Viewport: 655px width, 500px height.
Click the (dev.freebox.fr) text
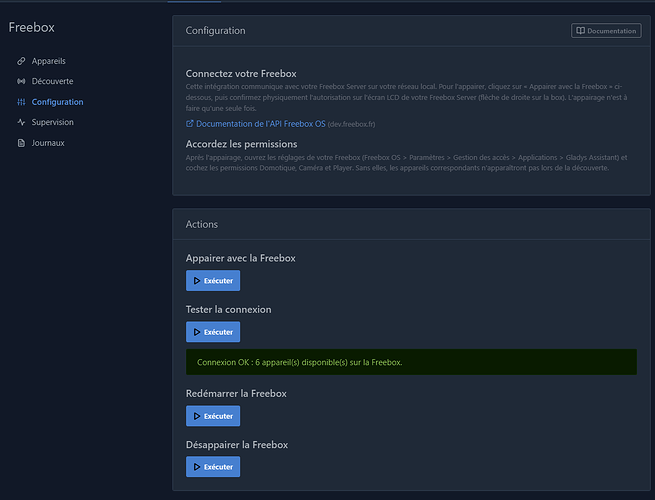(351, 124)
